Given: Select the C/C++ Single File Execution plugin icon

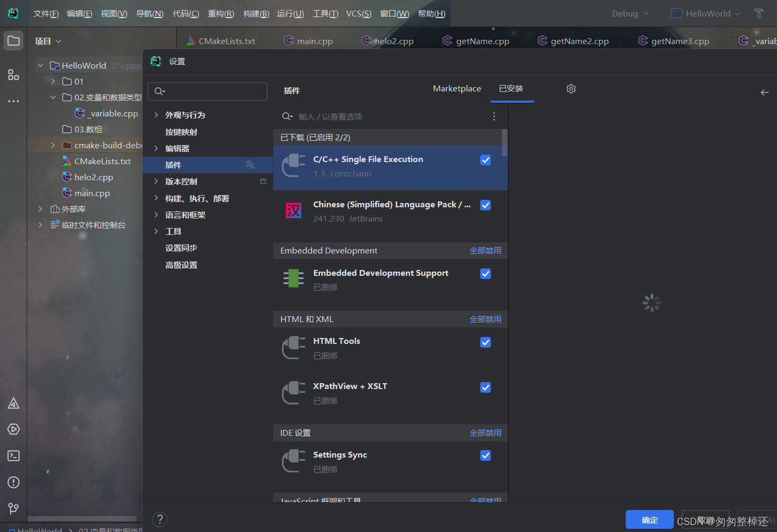Looking at the screenshot, I should 294,166.
